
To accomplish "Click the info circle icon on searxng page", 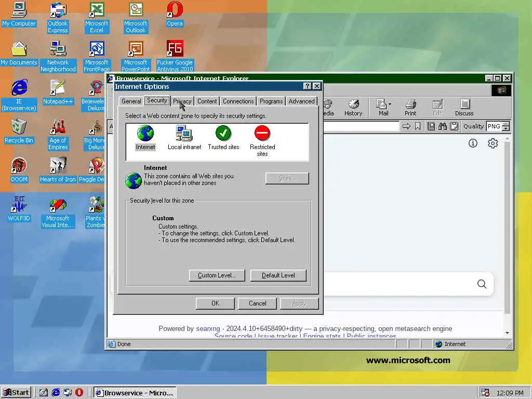I will click(473, 143).
